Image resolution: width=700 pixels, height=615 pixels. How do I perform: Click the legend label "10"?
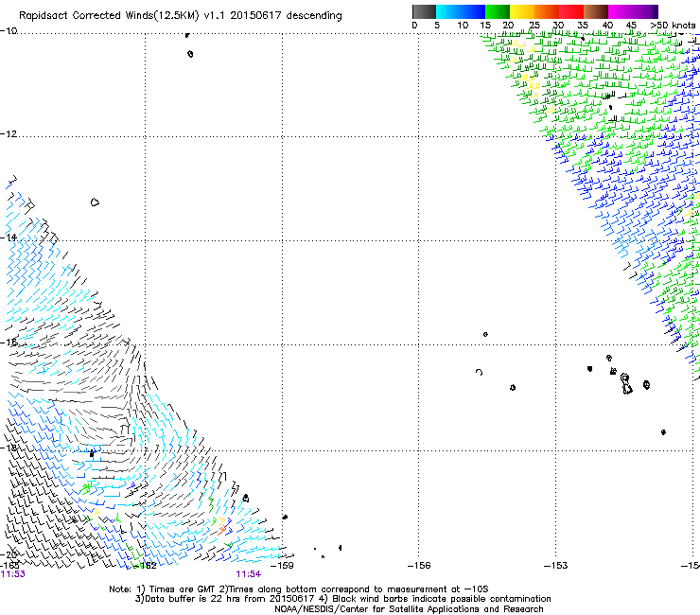click(x=463, y=26)
